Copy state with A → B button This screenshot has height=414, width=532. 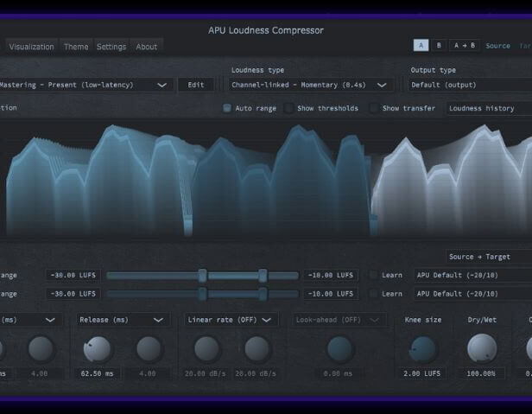pos(464,45)
